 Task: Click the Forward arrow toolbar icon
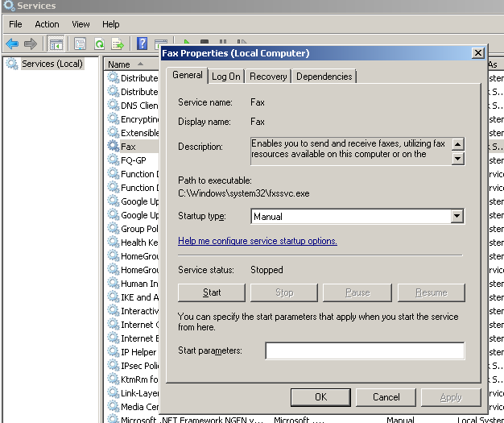pyautogui.click(x=31, y=44)
